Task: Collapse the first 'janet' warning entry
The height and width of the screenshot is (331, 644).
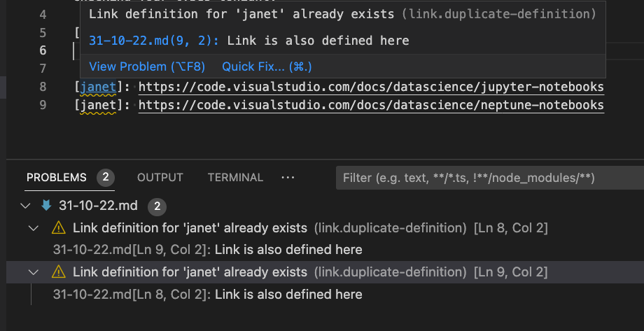Action: tap(32, 228)
